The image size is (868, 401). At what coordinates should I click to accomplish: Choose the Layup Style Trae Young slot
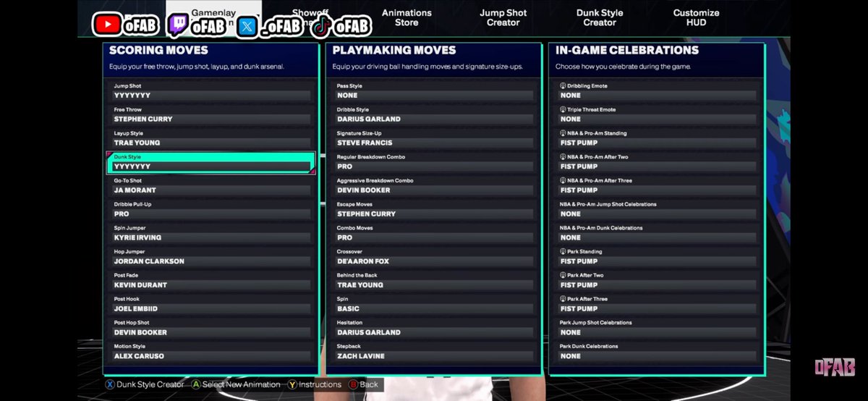coord(211,138)
